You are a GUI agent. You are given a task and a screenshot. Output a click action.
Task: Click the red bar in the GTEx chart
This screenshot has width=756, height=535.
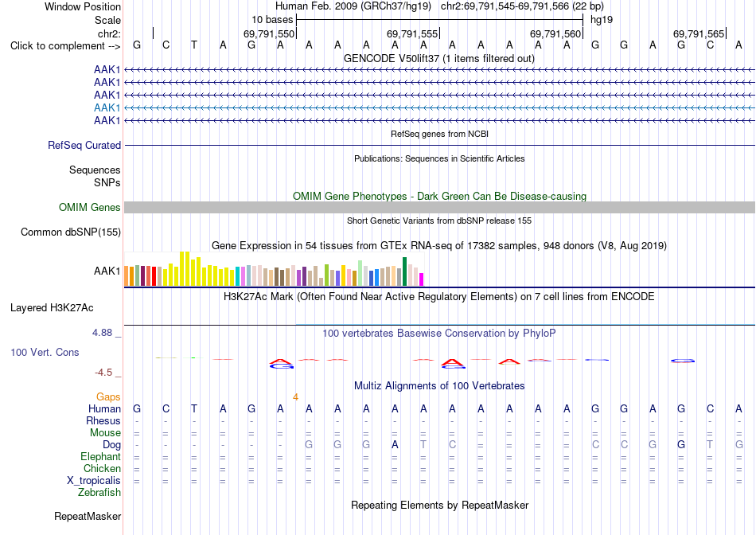point(154,276)
